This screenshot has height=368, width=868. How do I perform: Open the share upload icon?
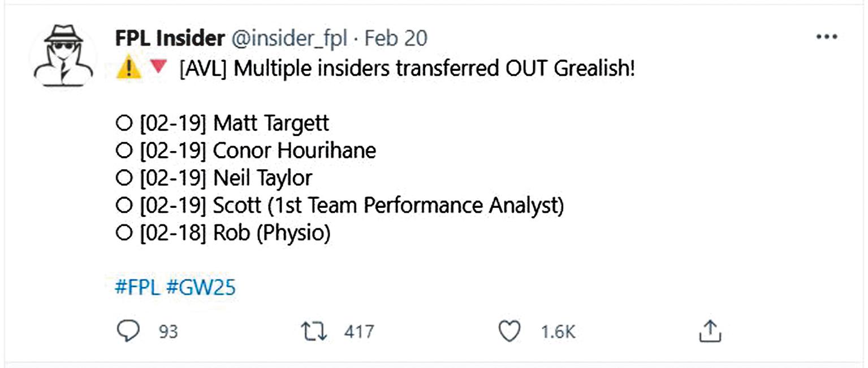tap(710, 331)
